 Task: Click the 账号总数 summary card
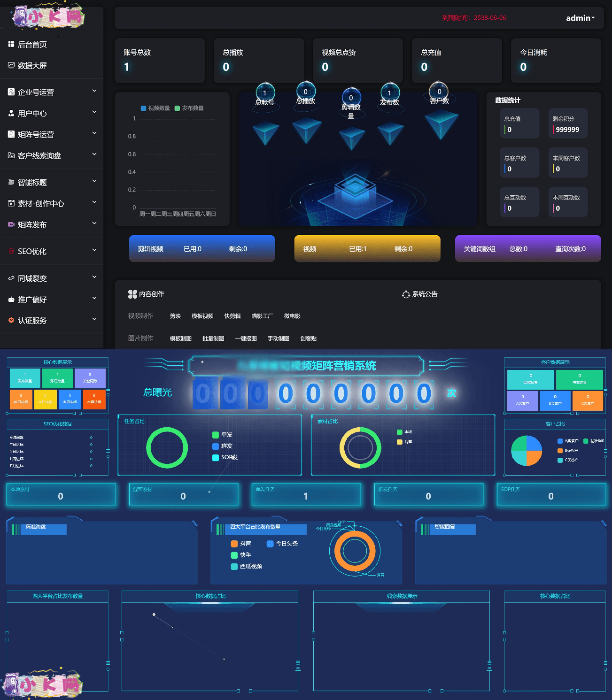click(x=160, y=61)
